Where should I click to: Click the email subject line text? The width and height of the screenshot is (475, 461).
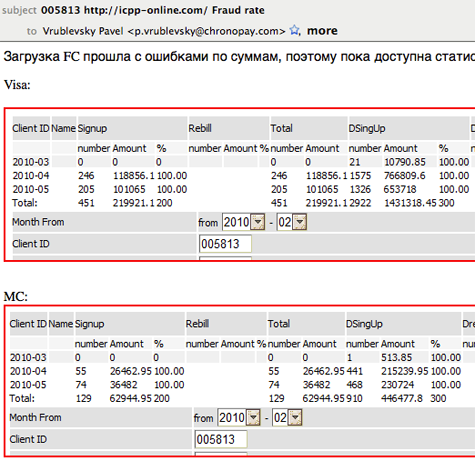[153, 10]
